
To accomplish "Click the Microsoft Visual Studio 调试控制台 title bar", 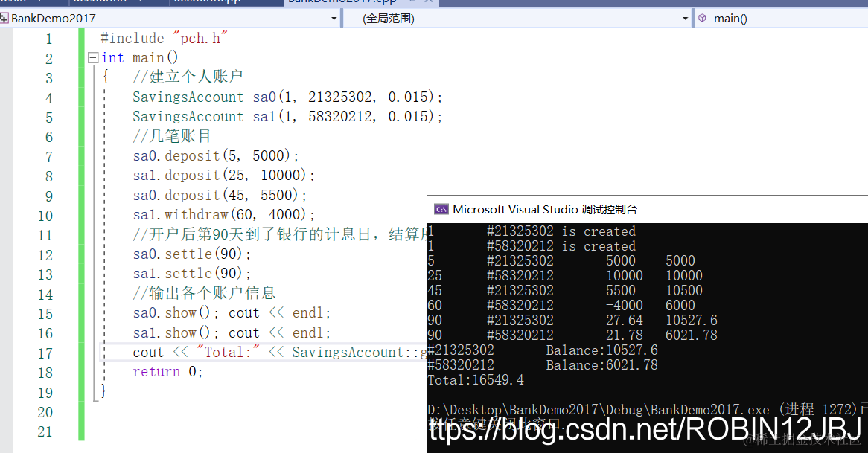I will tap(647, 209).
